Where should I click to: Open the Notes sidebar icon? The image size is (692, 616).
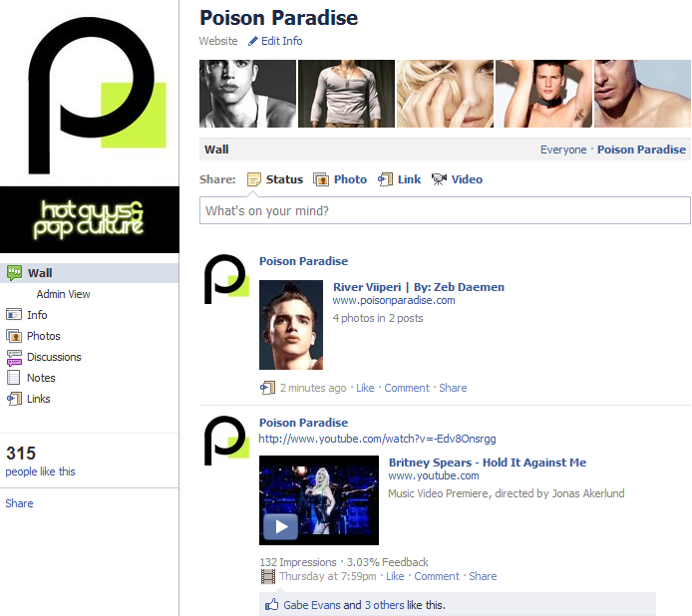click(x=14, y=378)
